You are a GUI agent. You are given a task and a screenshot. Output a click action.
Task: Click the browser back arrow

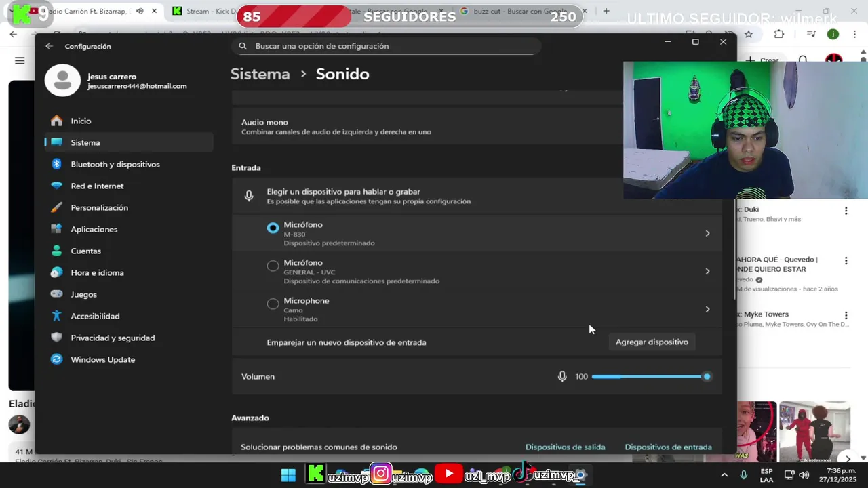(14, 34)
